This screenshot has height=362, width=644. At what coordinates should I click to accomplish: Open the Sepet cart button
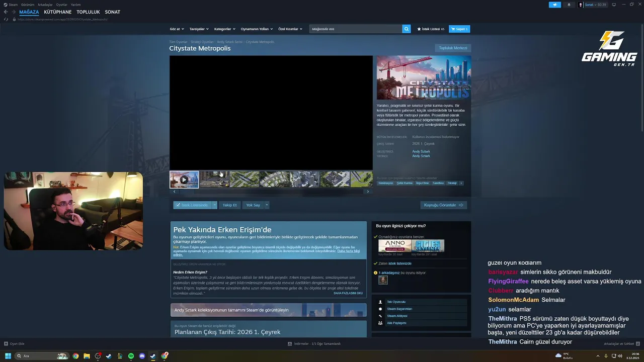point(459,29)
